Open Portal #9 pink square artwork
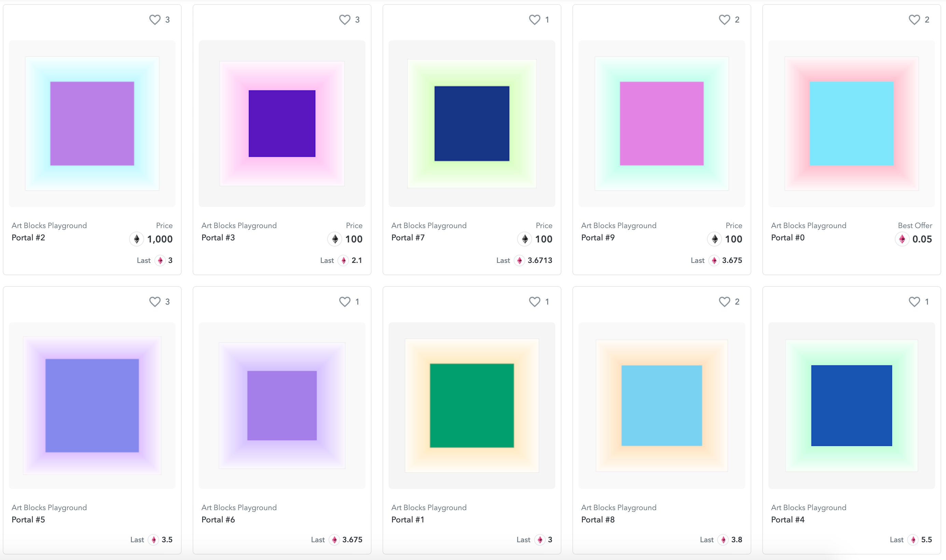Screen dimensions: 946x560 (x=662, y=123)
